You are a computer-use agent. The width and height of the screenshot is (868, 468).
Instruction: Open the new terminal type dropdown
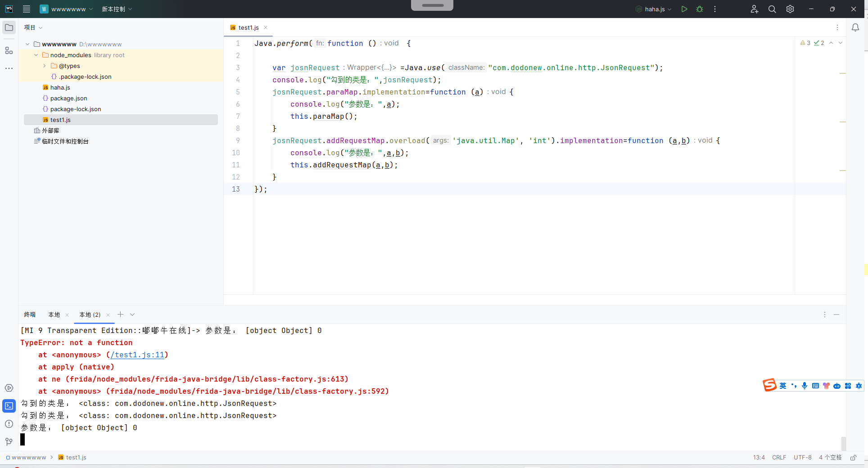(x=132, y=315)
